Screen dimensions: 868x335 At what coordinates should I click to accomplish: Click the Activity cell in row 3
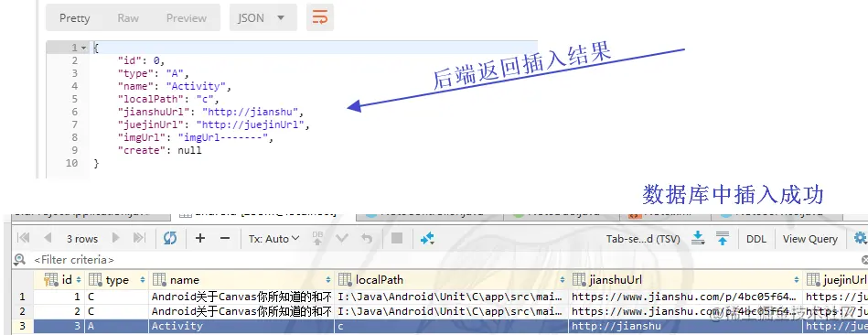point(241,326)
